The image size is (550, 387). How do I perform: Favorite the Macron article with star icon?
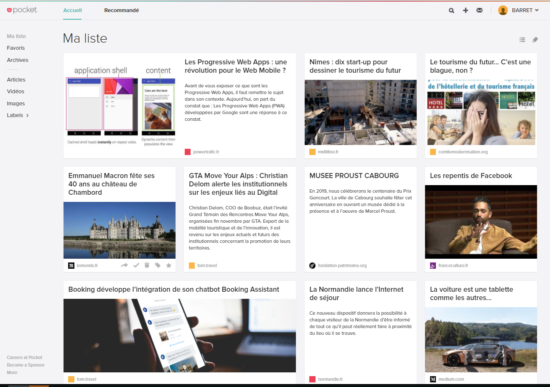(x=169, y=265)
